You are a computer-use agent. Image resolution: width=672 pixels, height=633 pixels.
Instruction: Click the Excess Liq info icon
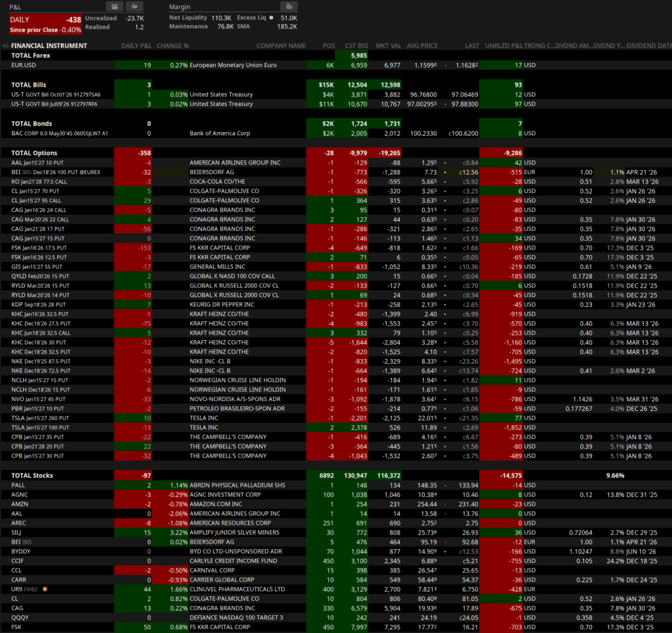click(x=272, y=18)
